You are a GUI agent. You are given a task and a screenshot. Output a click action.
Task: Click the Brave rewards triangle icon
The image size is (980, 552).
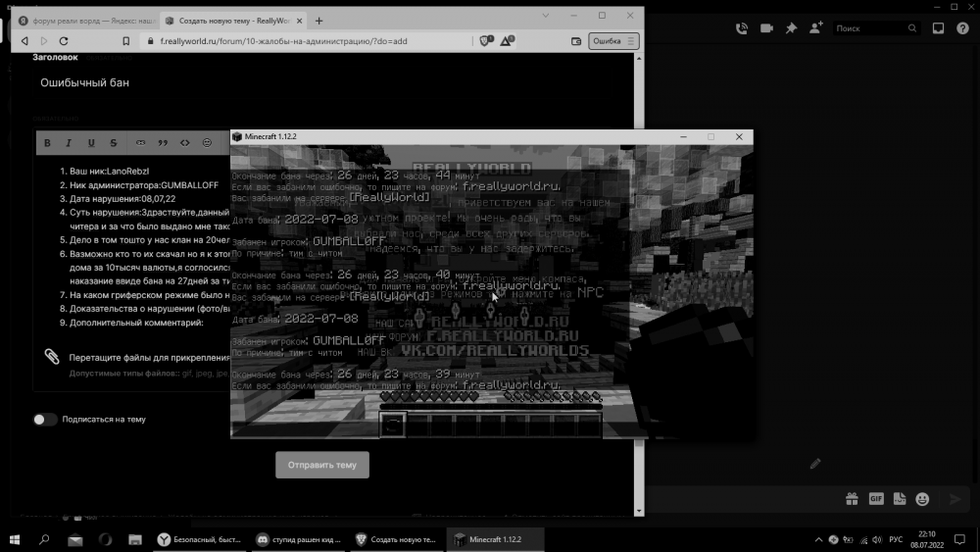507,41
